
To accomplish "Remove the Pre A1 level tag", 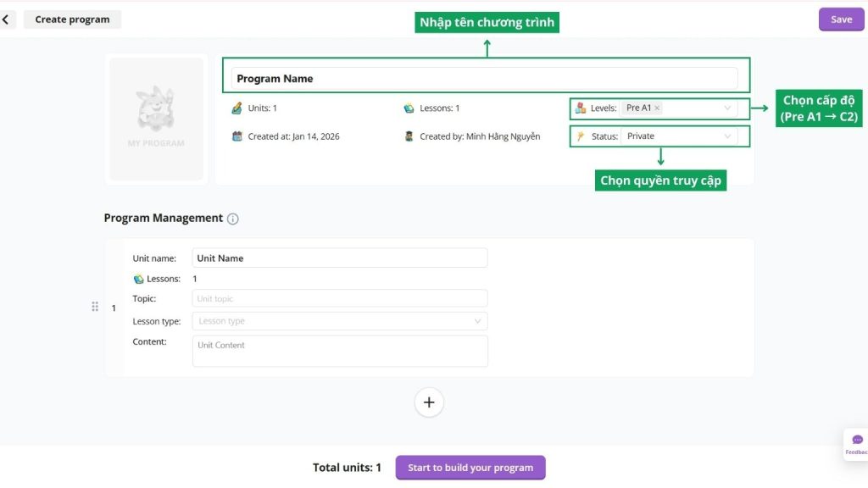I will click(658, 108).
